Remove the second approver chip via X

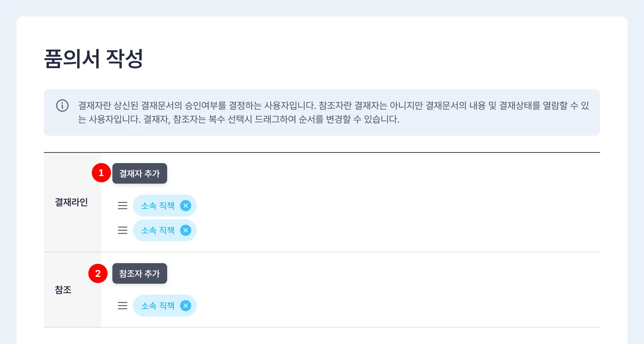click(186, 230)
